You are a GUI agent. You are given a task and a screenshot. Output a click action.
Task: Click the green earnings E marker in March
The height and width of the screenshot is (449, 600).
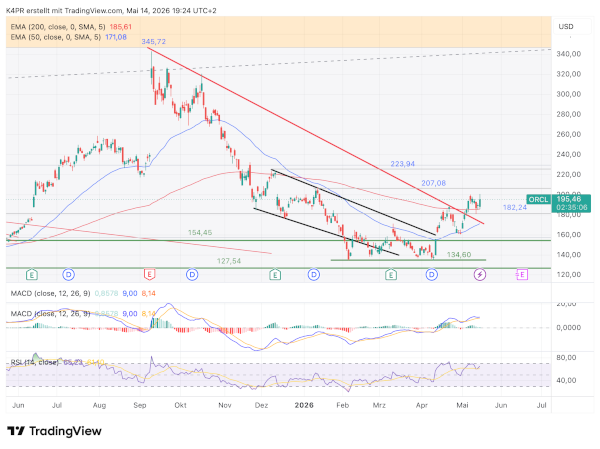click(x=391, y=274)
